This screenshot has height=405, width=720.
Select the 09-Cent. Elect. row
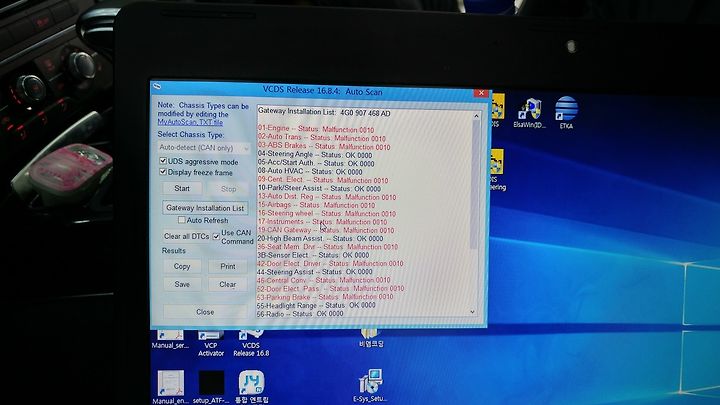tap(323, 180)
